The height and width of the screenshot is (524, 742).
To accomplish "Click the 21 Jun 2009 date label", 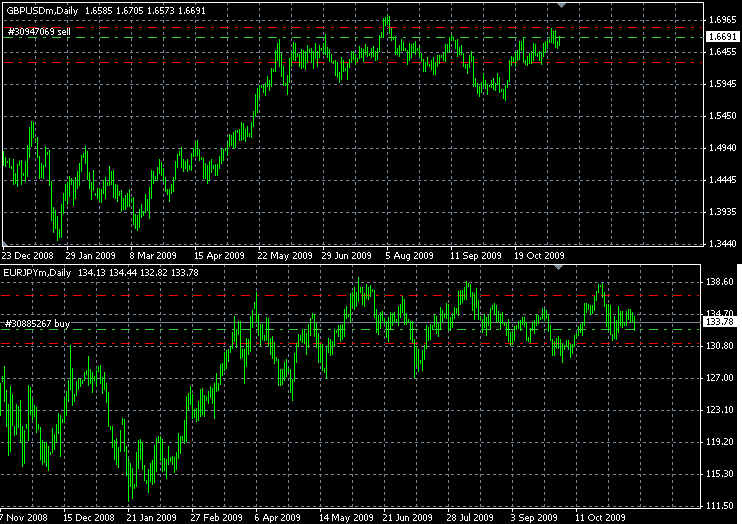I will pos(408,517).
